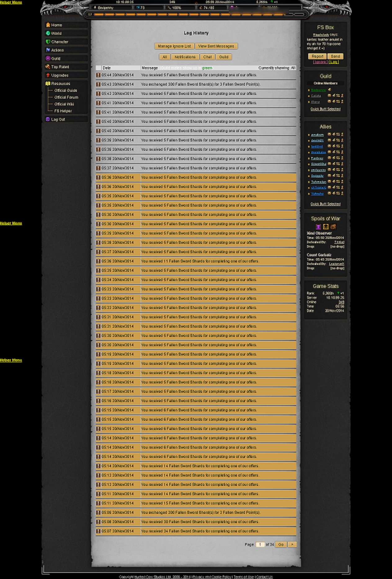Open the Official Guide link
The width and height of the screenshot is (392, 579).
coord(66,91)
